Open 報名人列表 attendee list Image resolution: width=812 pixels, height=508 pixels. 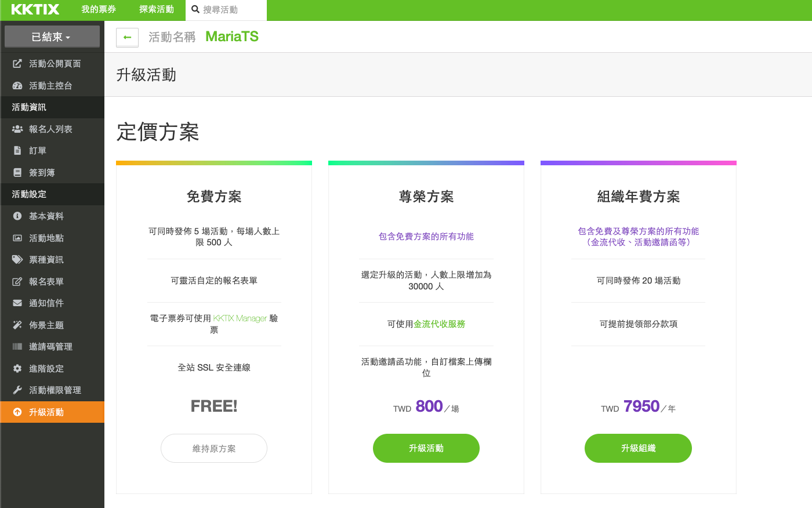50,129
